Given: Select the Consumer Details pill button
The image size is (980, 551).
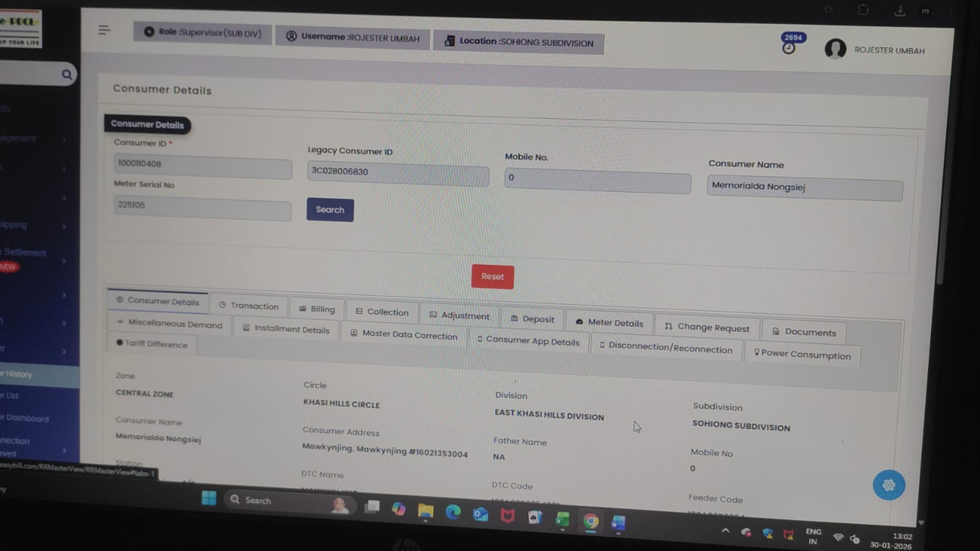Looking at the screenshot, I should pyautogui.click(x=147, y=124).
